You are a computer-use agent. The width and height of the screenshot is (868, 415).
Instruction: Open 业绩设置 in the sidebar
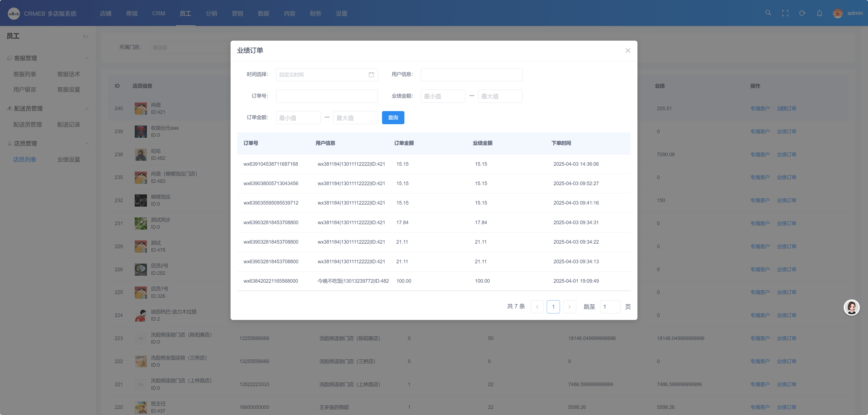click(68, 160)
